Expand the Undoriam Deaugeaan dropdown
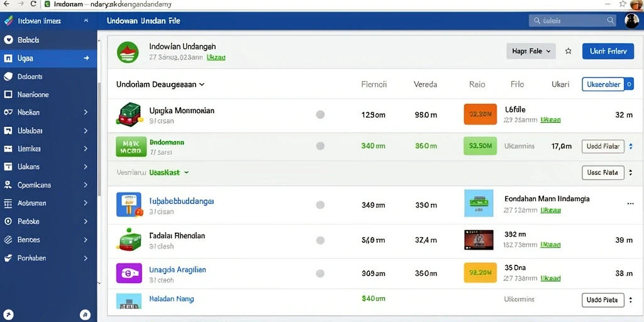 (x=160, y=85)
